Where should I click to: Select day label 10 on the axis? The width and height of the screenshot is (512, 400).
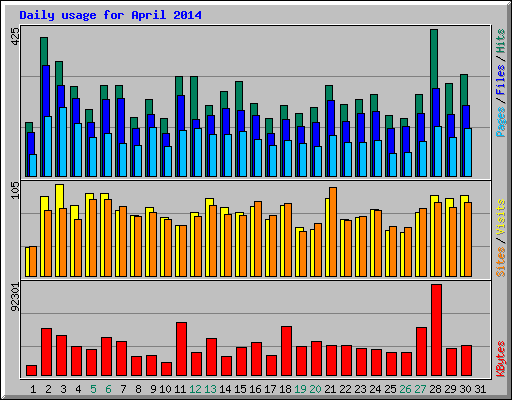tap(165, 389)
